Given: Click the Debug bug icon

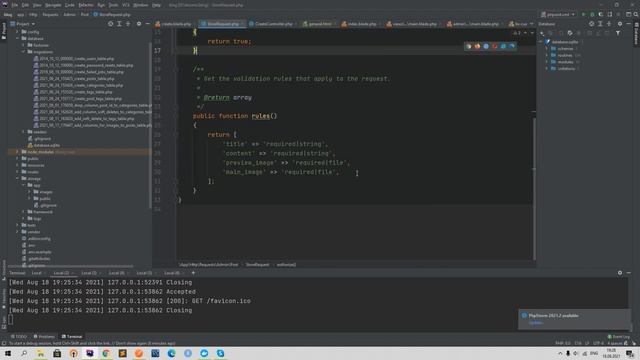Looking at the screenshot, I should coord(592,14).
